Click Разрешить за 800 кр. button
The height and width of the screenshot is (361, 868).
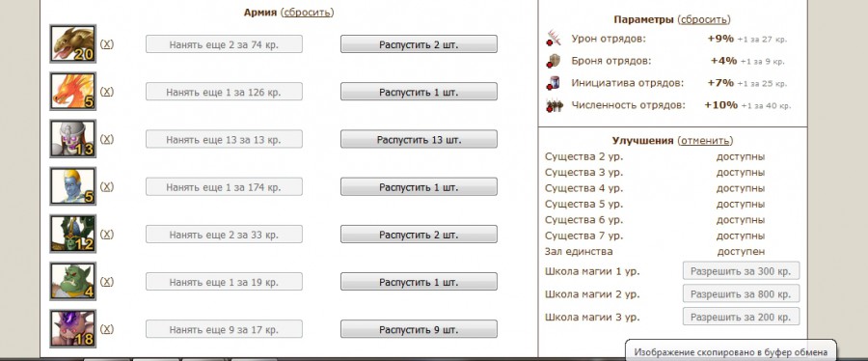point(742,294)
